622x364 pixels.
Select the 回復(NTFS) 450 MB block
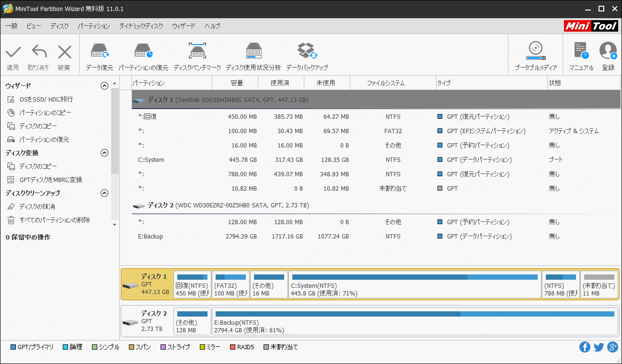pyautogui.click(x=192, y=284)
